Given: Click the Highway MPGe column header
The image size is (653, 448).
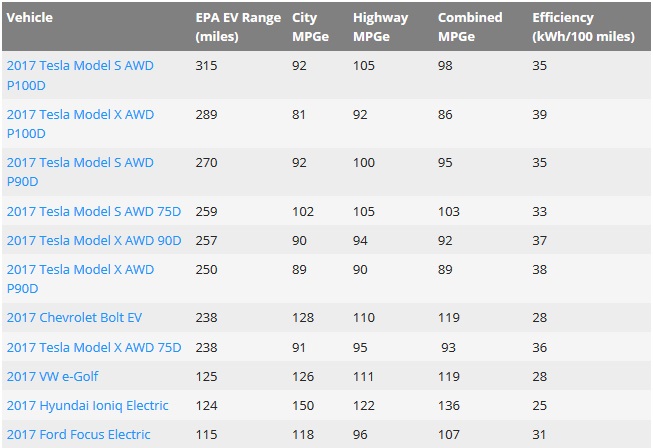Looking at the screenshot, I should 381,27.
